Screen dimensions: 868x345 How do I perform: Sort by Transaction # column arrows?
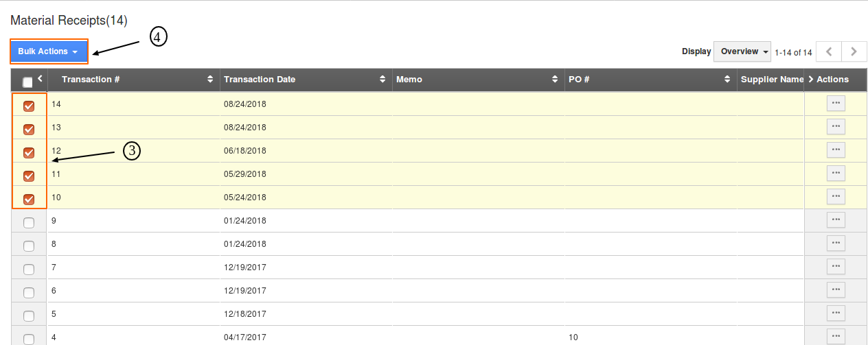click(210, 80)
